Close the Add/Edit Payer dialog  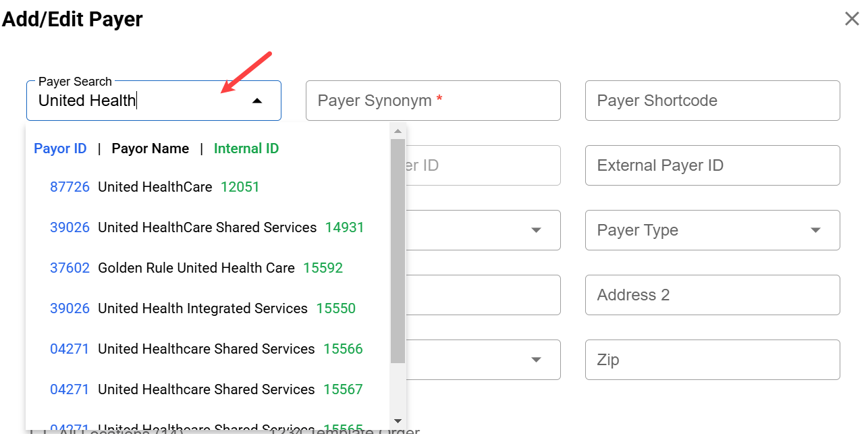(x=852, y=19)
